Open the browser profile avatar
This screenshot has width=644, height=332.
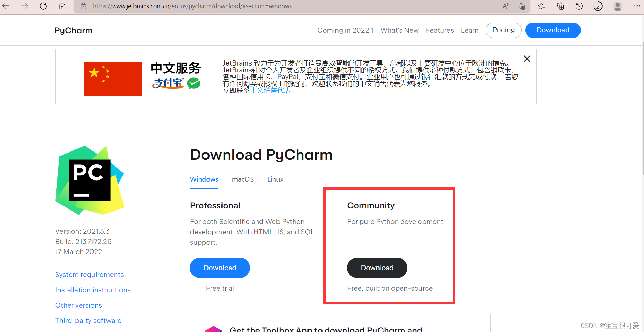point(618,6)
